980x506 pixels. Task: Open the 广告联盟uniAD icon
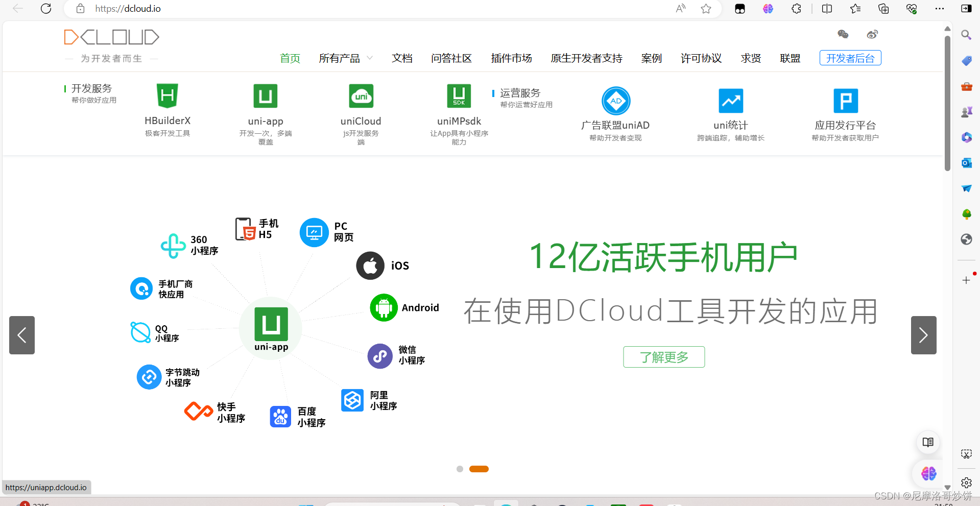click(616, 101)
